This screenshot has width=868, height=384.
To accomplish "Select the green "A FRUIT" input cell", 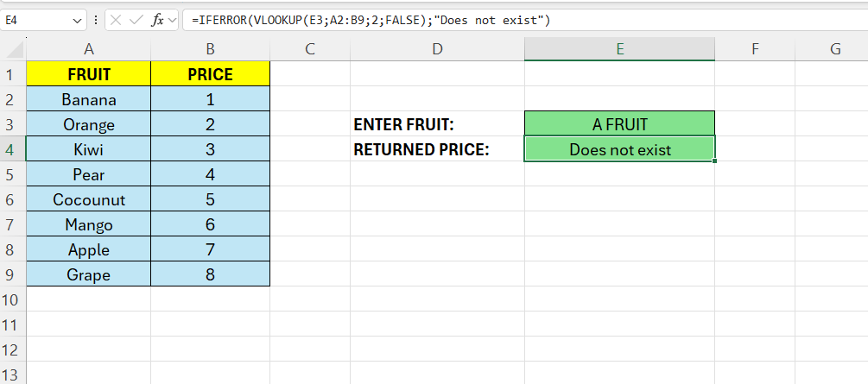I will pyautogui.click(x=619, y=124).
